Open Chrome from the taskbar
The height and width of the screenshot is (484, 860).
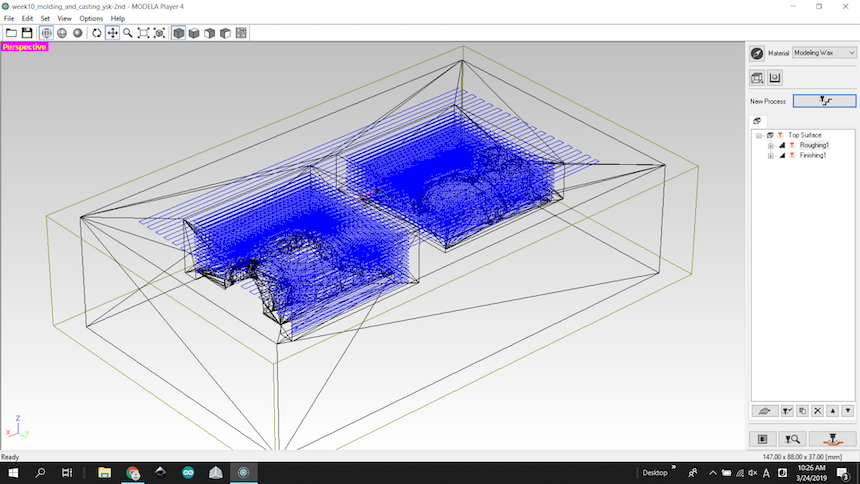(x=133, y=472)
